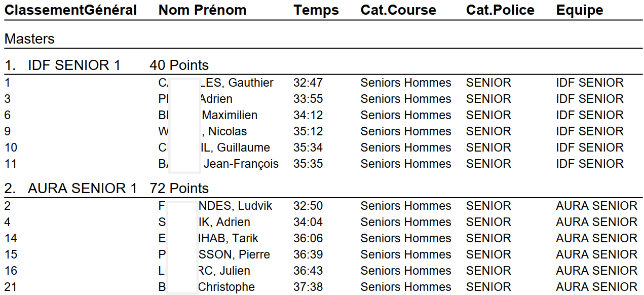Screen dimensions: 644x295
Task: Select rank 21 in the classement column
Action: pos(11,287)
